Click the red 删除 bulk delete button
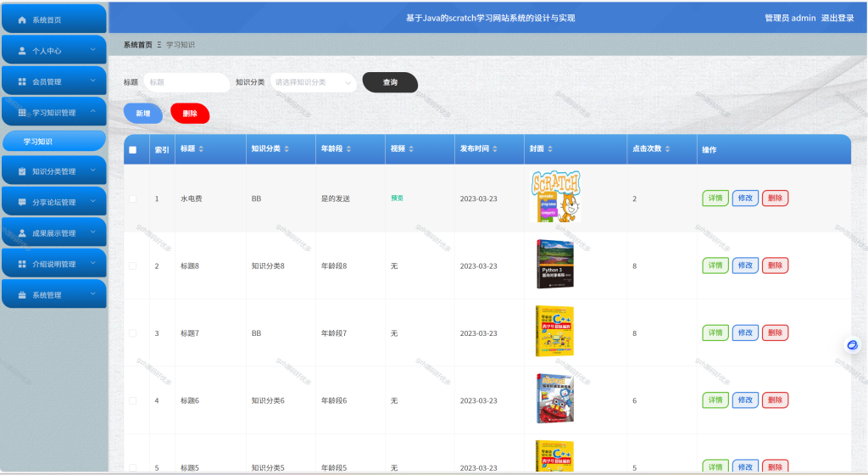 [190, 114]
